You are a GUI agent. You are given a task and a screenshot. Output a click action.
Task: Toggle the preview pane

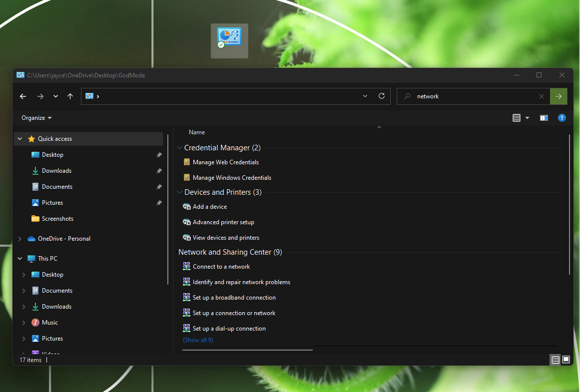(544, 118)
